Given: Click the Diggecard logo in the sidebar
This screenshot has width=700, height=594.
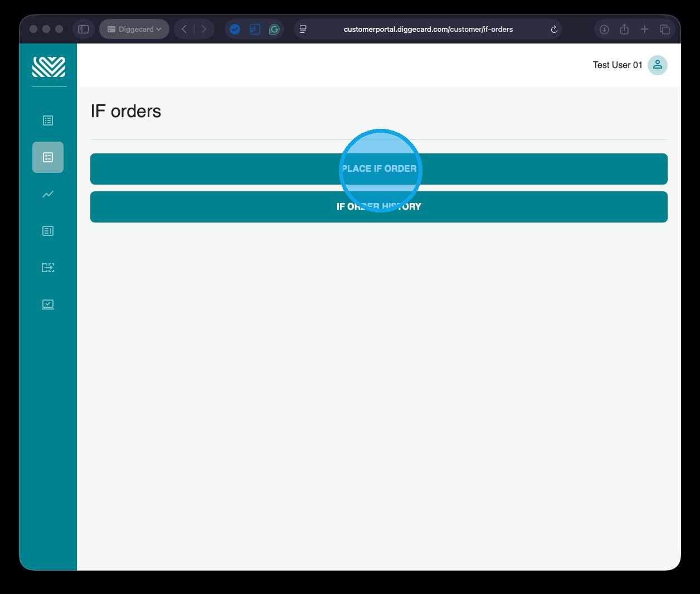Looking at the screenshot, I should point(48,67).
